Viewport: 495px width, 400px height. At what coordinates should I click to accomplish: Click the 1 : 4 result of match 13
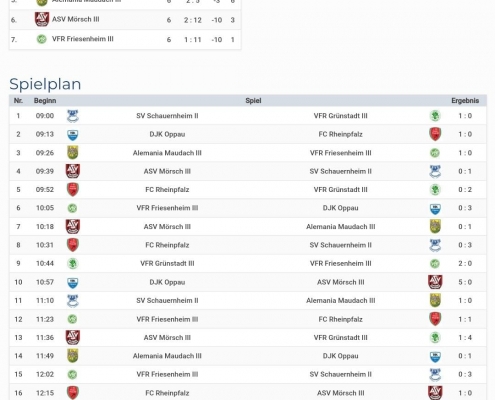[x=465, y=338]
